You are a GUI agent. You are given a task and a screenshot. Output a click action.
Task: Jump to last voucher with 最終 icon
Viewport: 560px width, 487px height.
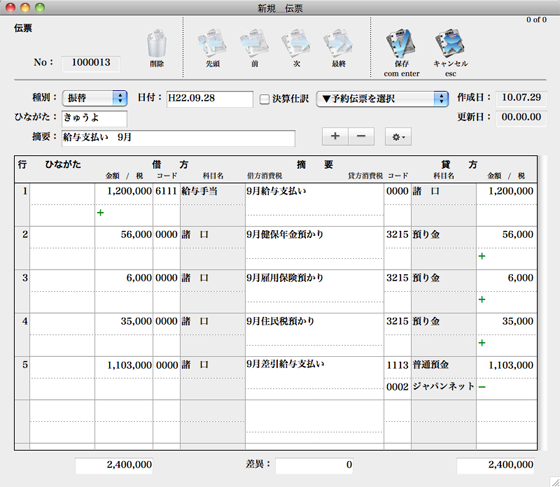click(338, 44)
